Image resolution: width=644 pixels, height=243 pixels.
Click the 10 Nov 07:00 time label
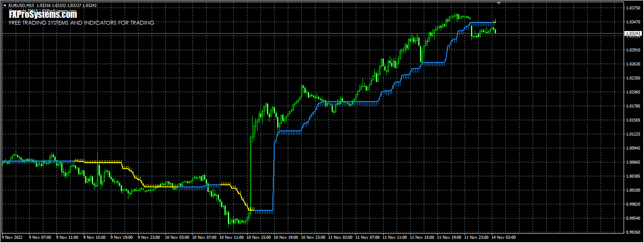204,238
